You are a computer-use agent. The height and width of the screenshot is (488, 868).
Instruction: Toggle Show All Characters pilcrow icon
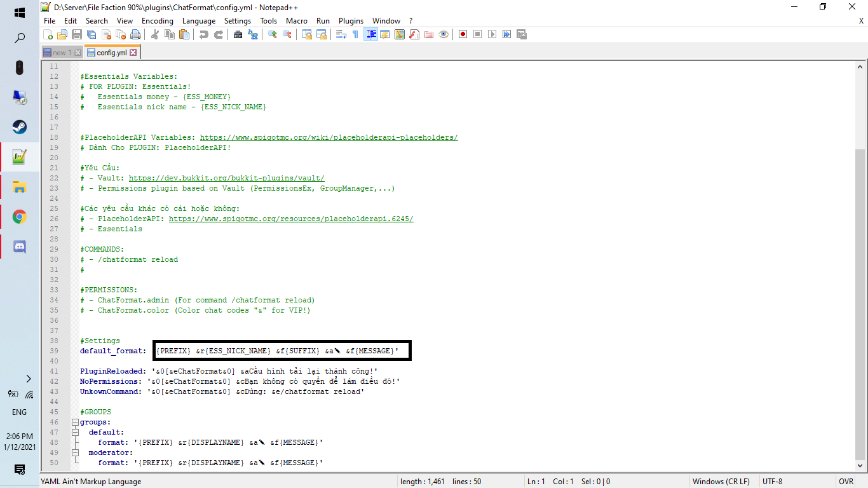pos(356,34)
